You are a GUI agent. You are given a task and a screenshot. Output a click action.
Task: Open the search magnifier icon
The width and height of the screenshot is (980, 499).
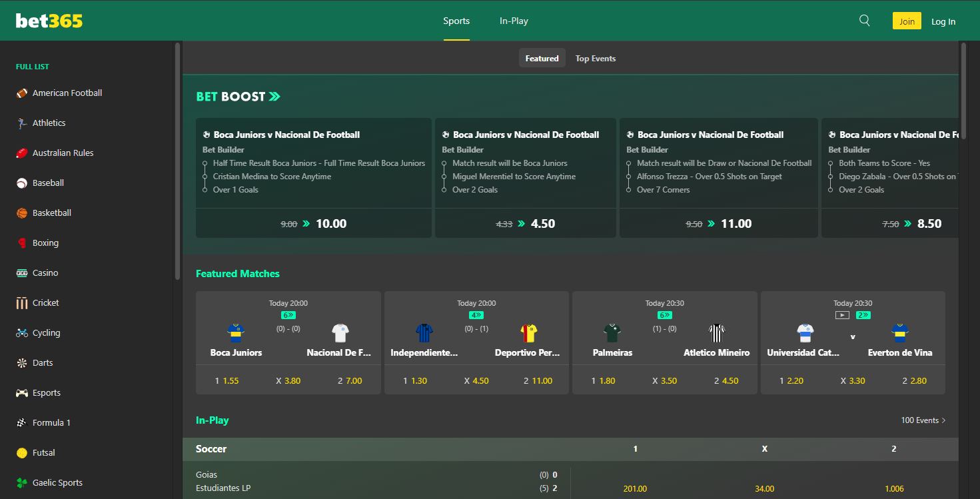(x=865, y=21)
